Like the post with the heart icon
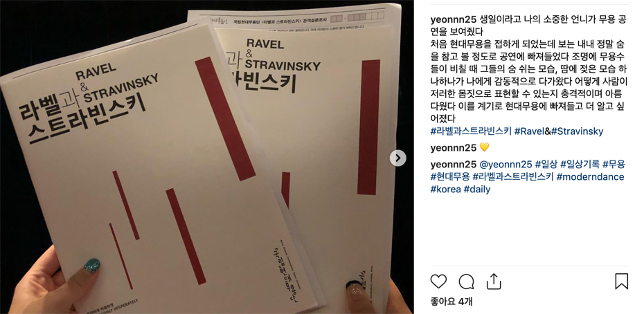This screenshot has width=644, height=314. 438,281
